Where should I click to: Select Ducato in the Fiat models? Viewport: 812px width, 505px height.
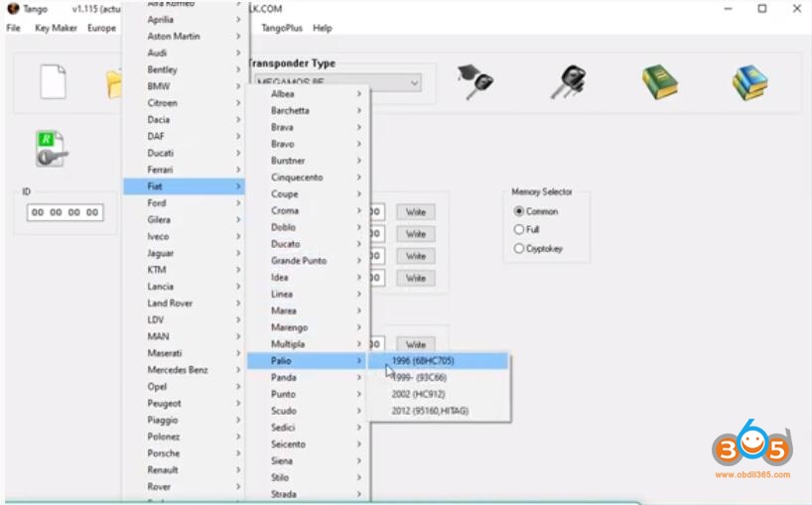pos(308,244)
